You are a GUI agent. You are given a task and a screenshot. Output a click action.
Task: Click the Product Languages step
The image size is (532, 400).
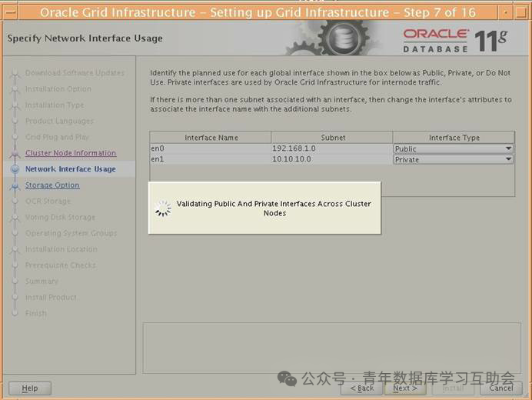[x=59, y=122]
